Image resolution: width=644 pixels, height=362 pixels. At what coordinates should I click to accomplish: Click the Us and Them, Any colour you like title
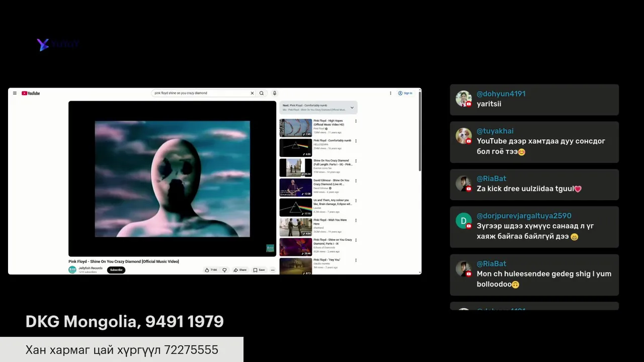coord(333,202)
